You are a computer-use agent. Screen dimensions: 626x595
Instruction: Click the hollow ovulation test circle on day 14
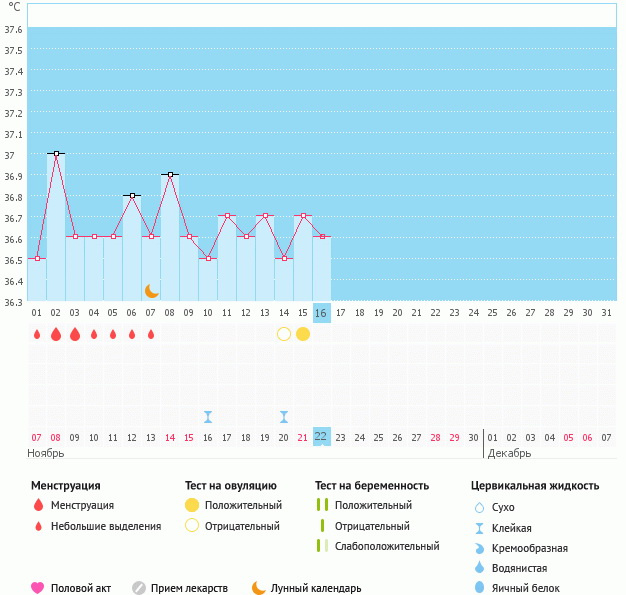tap(284, 334)
